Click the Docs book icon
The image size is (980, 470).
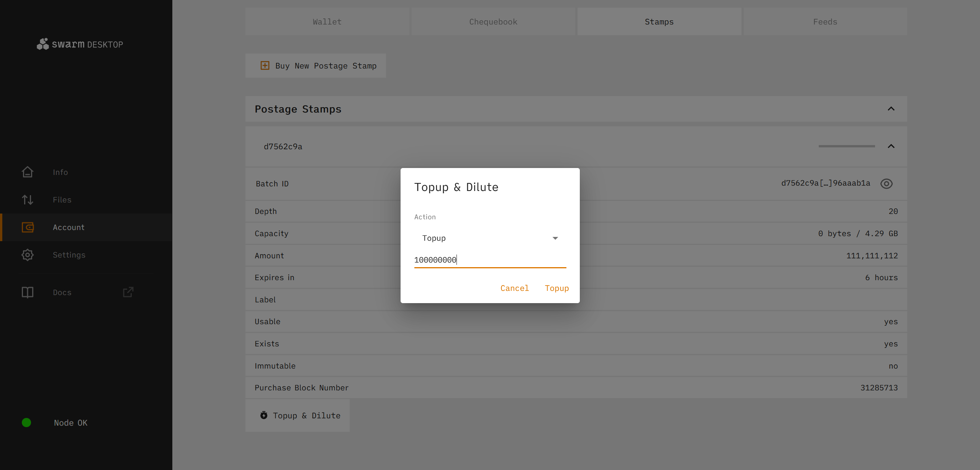click(28, 292)
